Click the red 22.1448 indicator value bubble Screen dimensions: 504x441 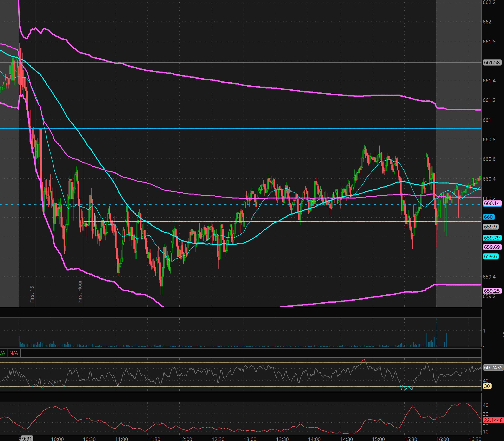coord(493,420)
